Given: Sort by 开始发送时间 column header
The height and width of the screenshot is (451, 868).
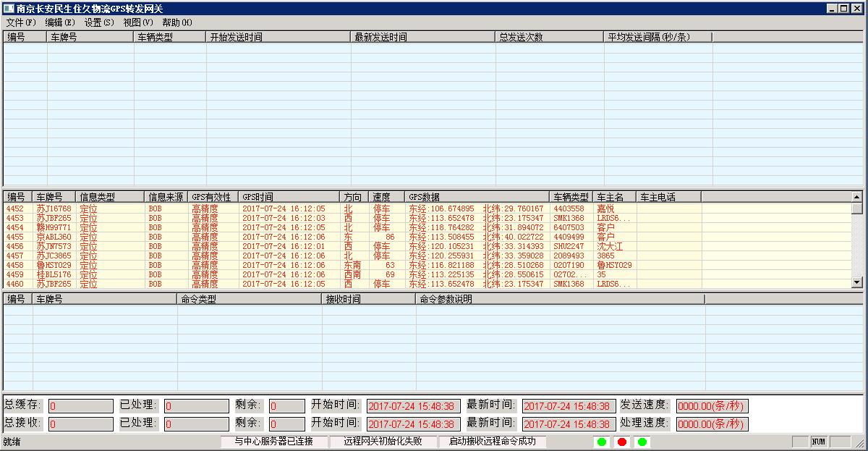Looking at the screenshot, I should point(278,37).
